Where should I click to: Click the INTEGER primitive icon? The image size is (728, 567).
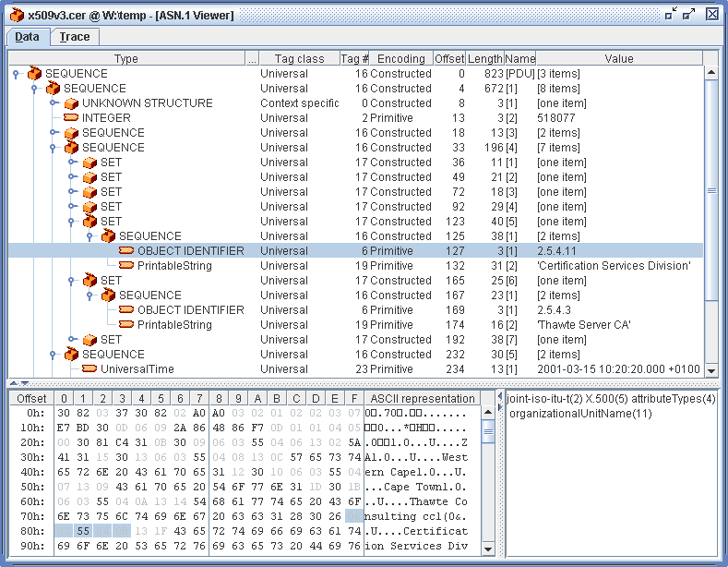click(71, 117)
